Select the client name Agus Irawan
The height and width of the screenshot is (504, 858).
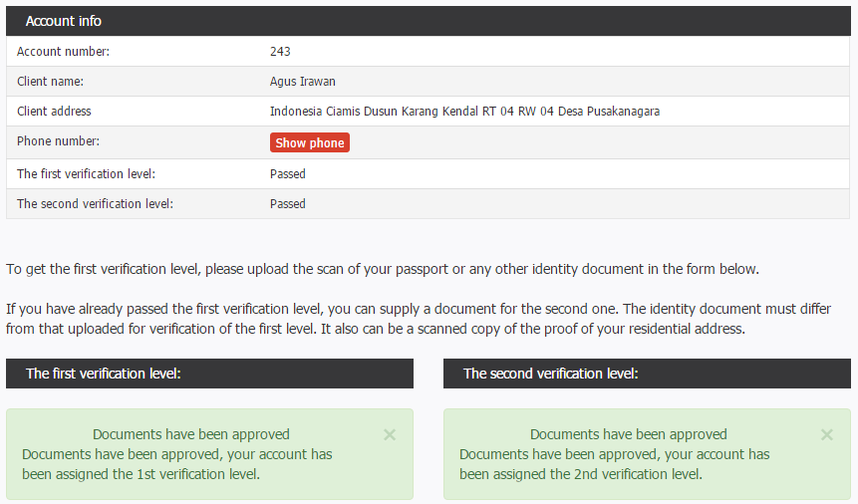click(303, 82)
